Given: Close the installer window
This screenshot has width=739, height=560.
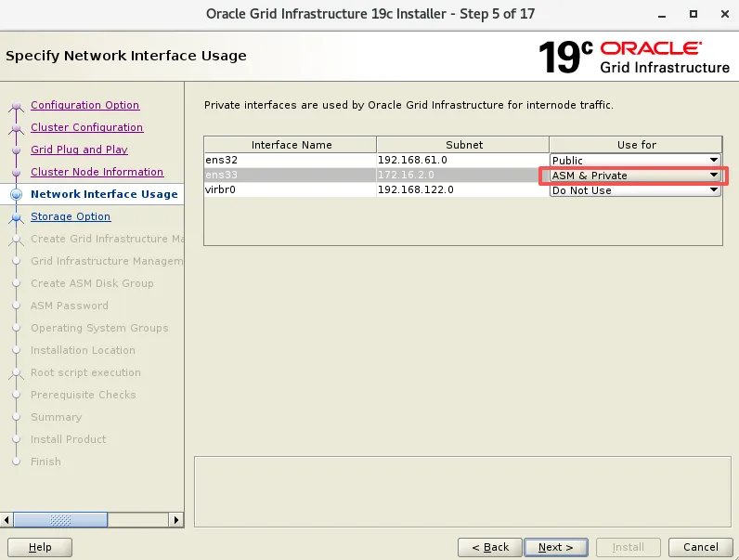Looking at the screenshot, I should tap(725, 14).
